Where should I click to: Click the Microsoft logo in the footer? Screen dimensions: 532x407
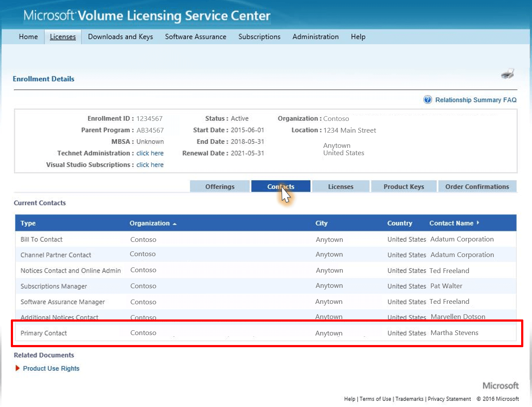[x=500, y=385]
